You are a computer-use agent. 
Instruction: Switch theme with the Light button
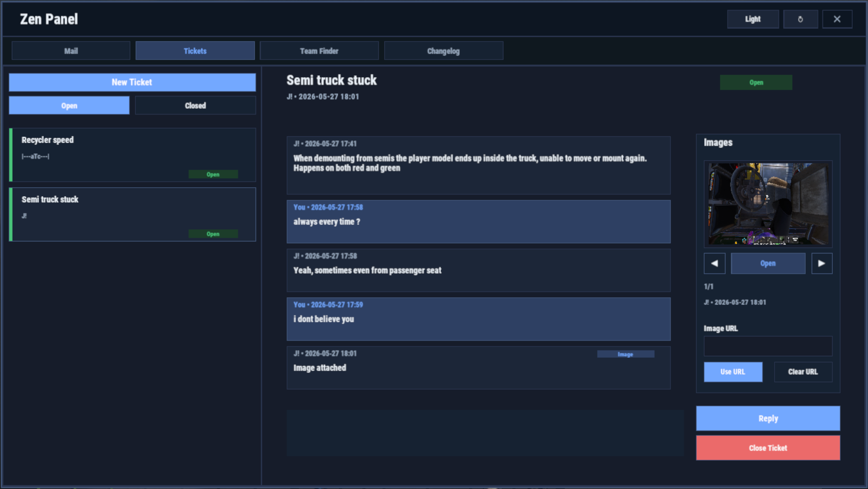(x=752, y=19)
